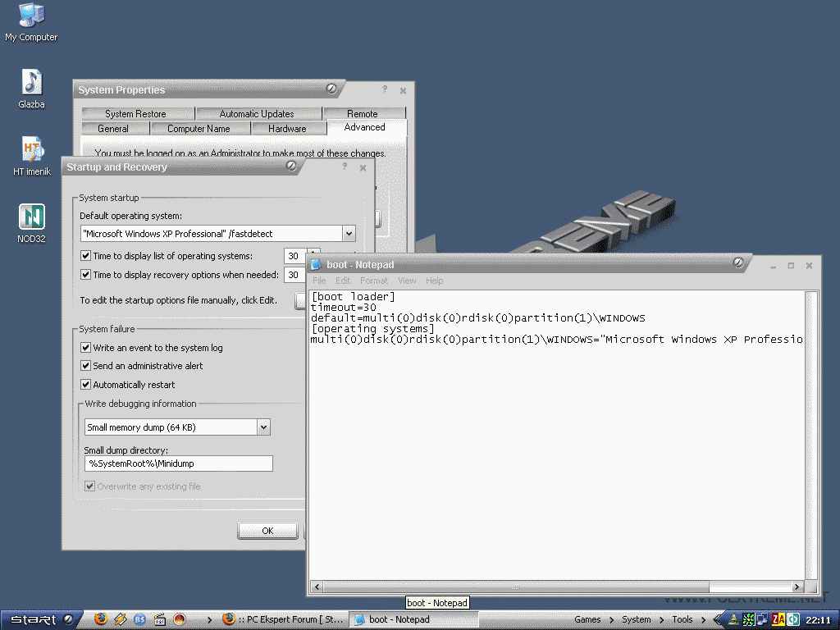Toggle Time to display recovery options checkbox
The image size is (840, 630).
coord(85,274)
